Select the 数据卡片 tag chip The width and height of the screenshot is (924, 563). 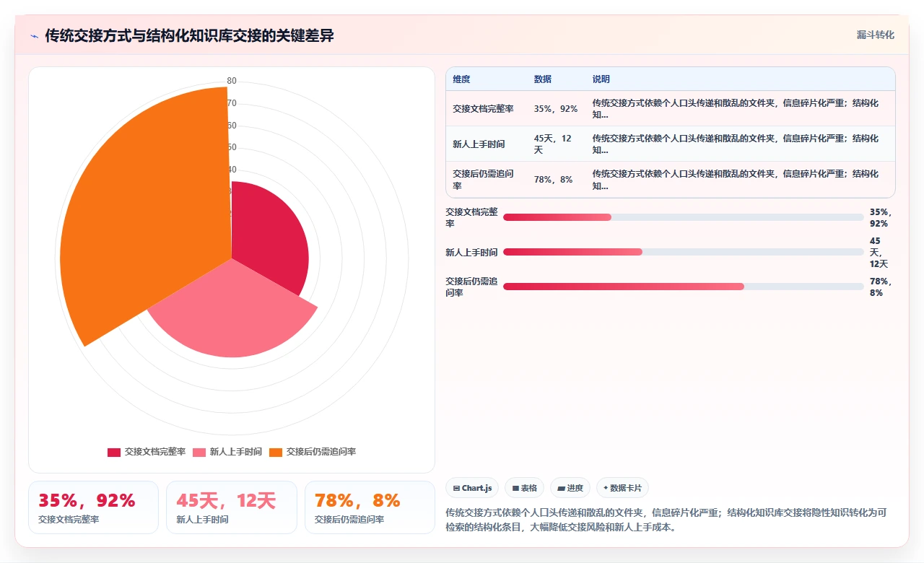pyautogui.click(x=622, y=488)
